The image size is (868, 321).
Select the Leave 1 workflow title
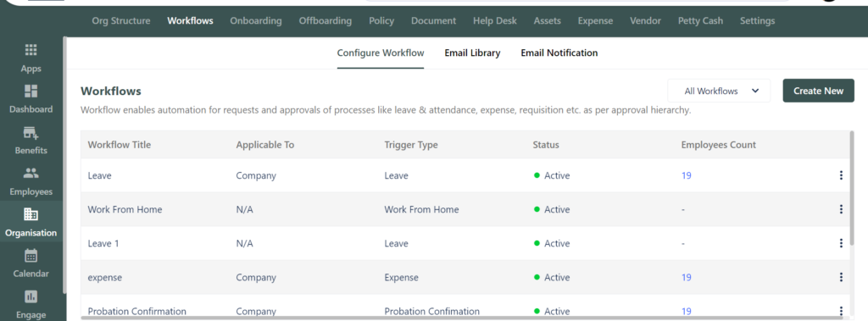point(103,244)
